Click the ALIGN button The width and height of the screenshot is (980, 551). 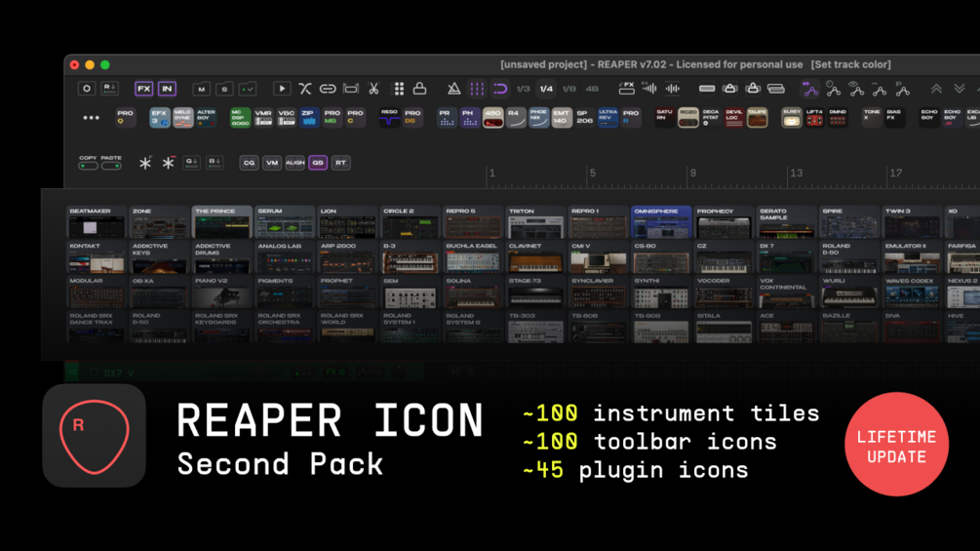click(295, 163)
